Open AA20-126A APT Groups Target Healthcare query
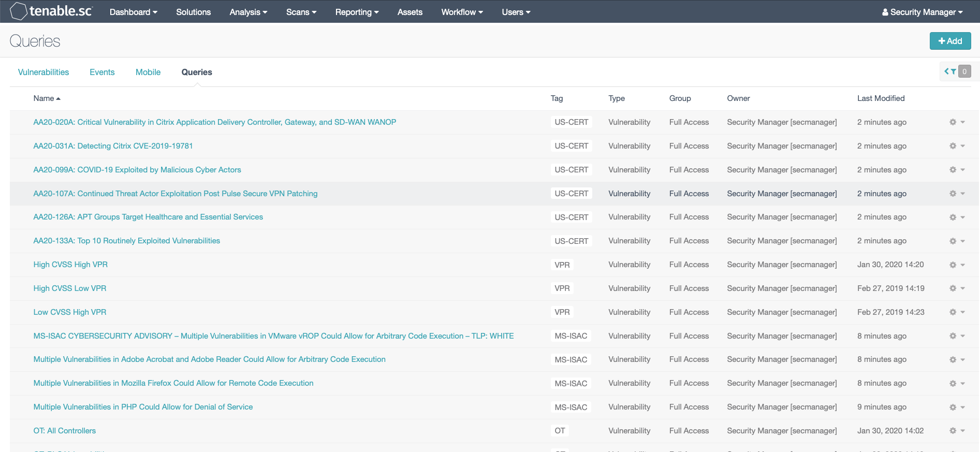 click(148, 217)
